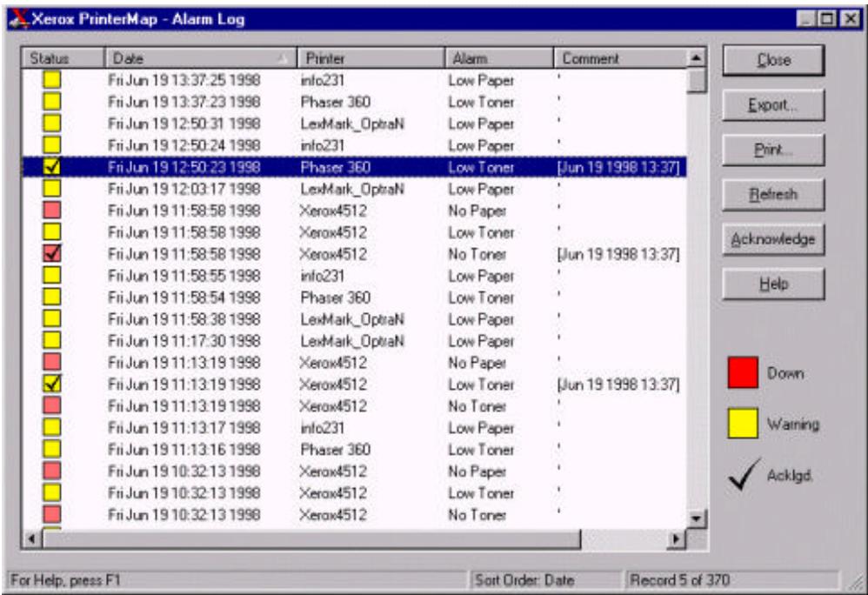Click the Phaser 360 cell in the 11:58:54 row

[x=336, y=297]
